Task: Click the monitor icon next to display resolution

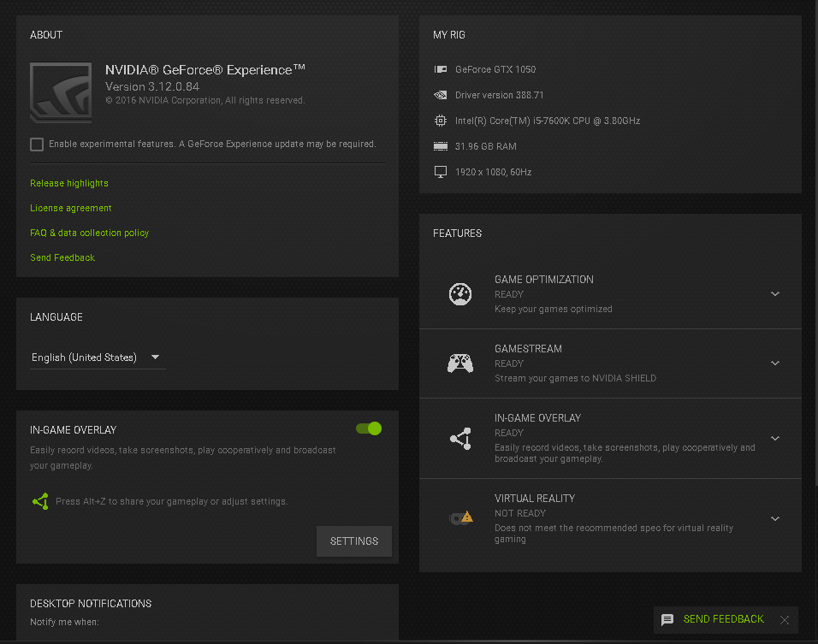Action: (x=441, y=172)
